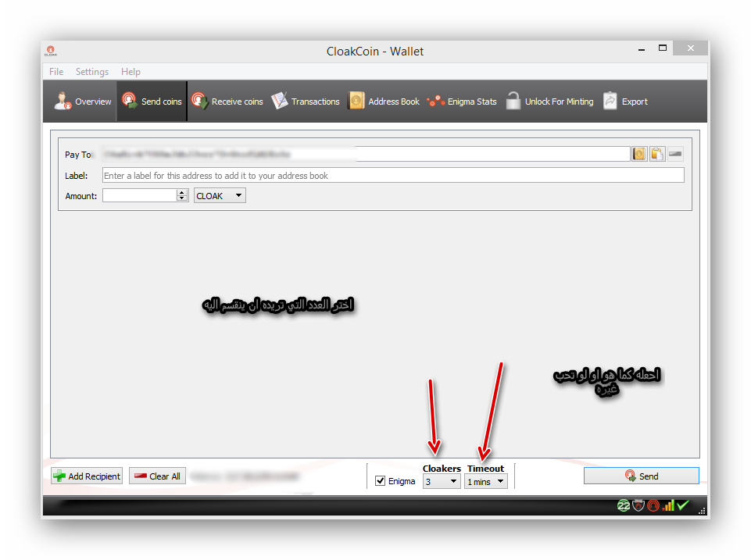Screen dimensions: 751x560
Task: Click the Clear All button
Action: 158,476
